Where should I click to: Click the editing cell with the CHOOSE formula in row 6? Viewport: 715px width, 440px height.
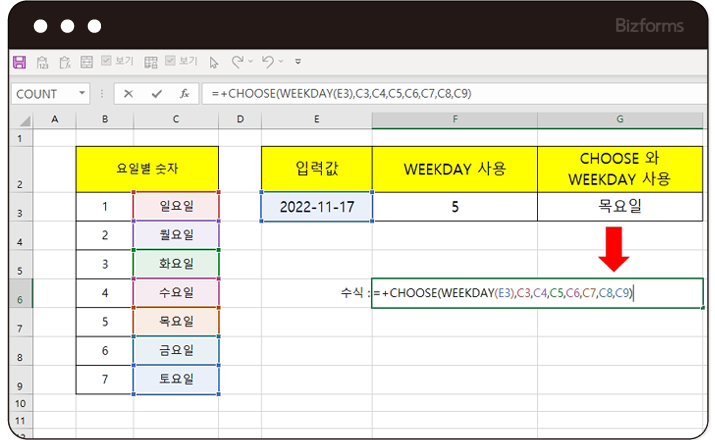[x=537, y=293]
